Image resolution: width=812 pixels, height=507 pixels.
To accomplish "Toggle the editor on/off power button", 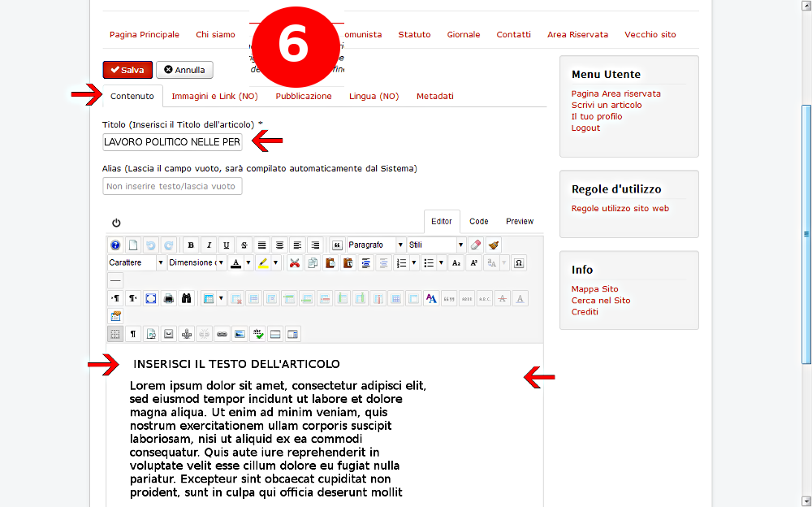I will (x=116, y=223).
